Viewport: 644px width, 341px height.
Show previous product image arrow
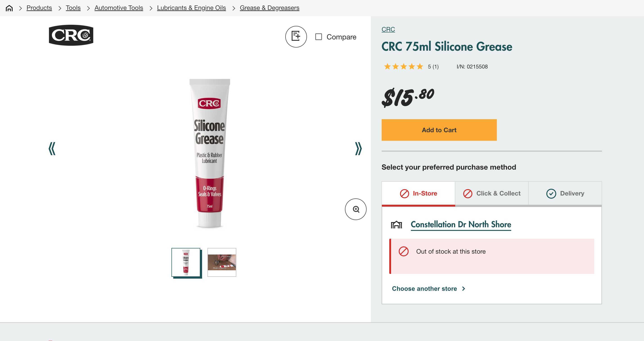click(52, 149)
